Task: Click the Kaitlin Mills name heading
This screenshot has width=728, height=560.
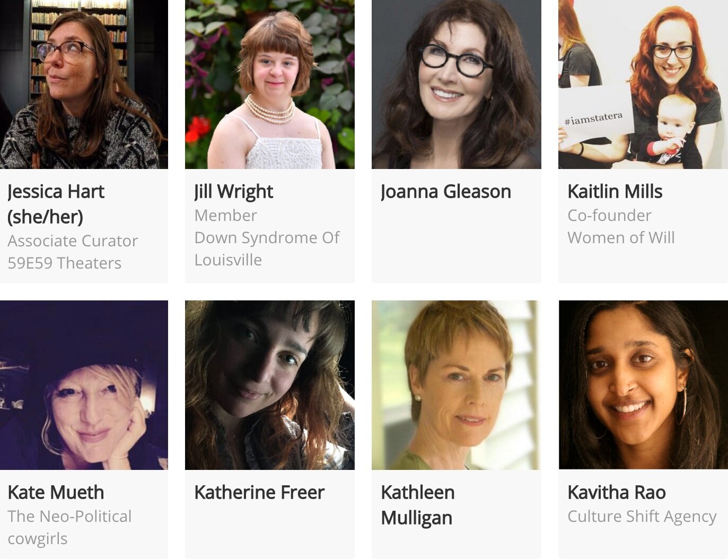Action: (615, 191)
